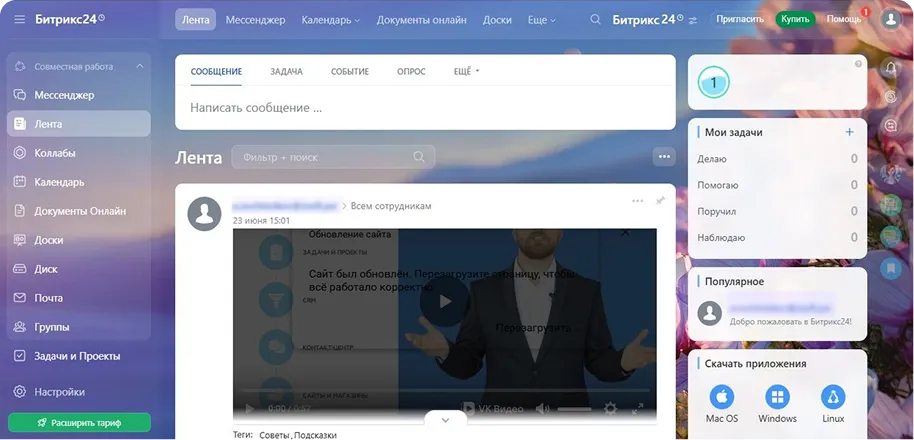The width and height of the screenshot is (914, 440).
Task: Add new task with plus icon
Action: [849, 132]
